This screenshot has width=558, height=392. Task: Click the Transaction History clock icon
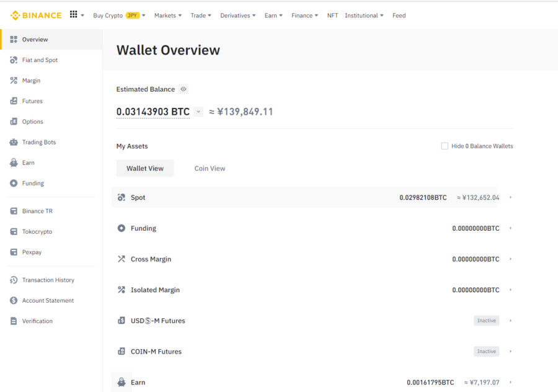pyautogui.click(x=14, y=280)
